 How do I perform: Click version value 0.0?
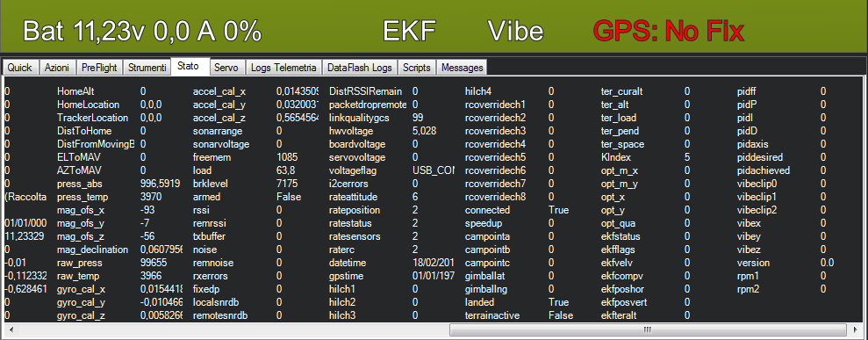(x=827, y=263)
